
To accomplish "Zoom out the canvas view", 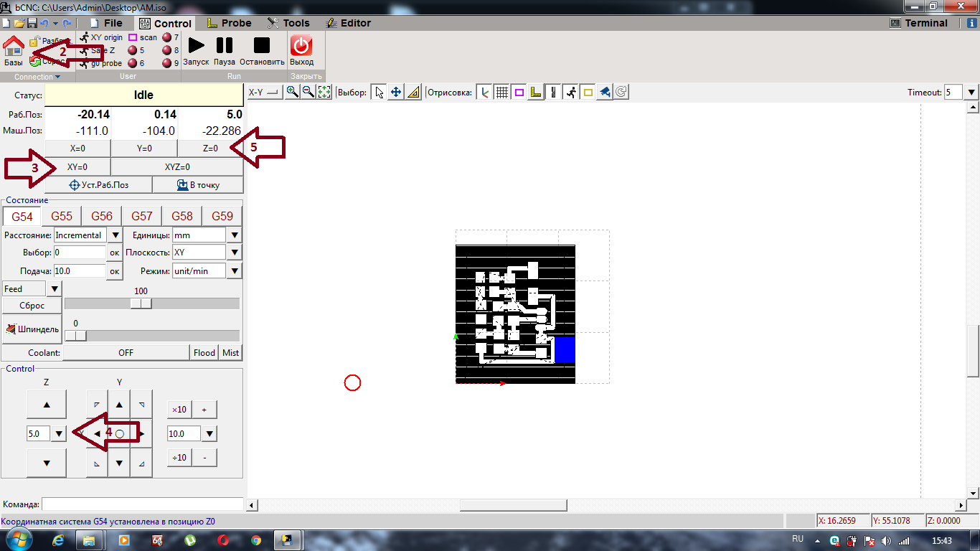I will pyautogui.click(x=308, y=92).
